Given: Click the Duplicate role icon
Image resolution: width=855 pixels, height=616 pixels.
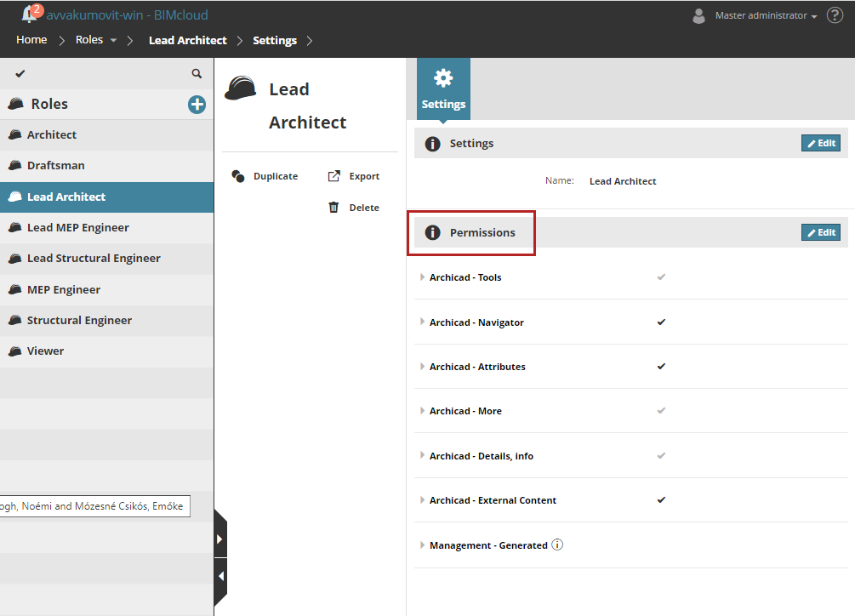Looking at the screenshot, I should pyautogui.click(x=238, y=176).
